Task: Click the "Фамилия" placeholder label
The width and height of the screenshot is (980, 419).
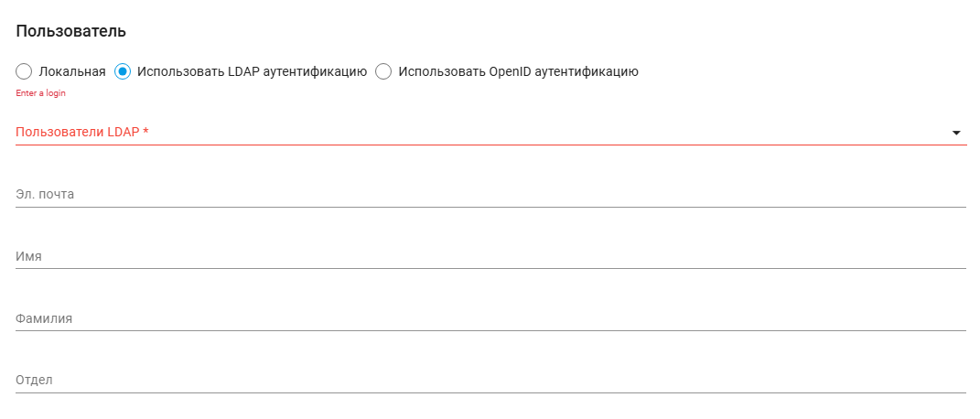Action: (x=44, y=318)
